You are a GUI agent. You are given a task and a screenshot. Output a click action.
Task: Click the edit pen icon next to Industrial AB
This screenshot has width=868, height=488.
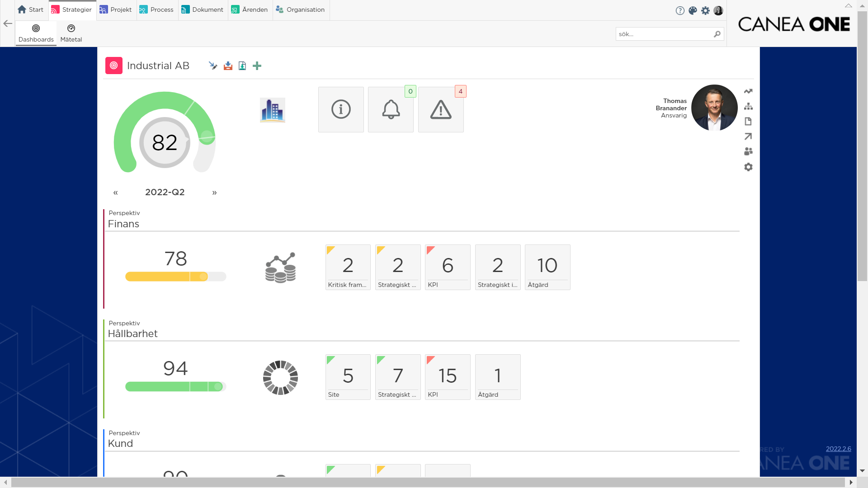tap(213, 66)
